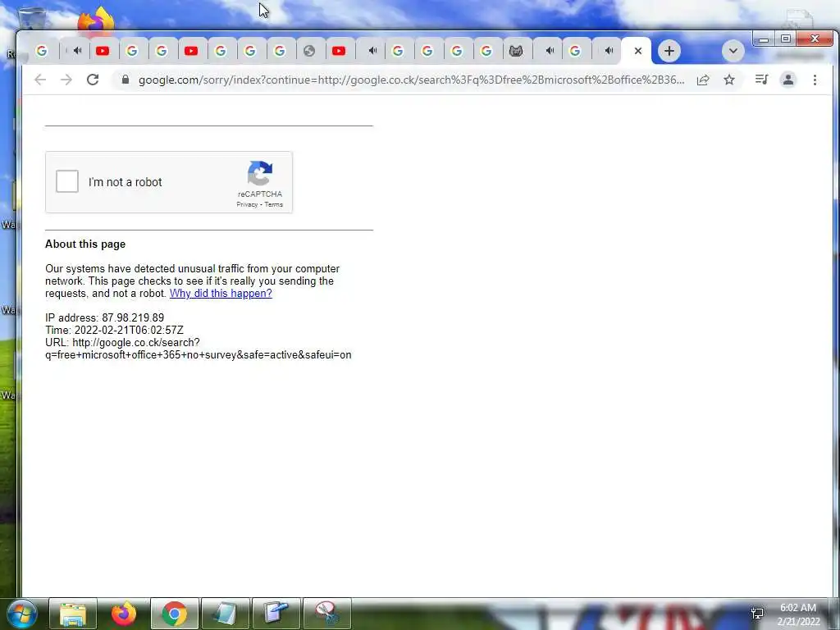Click the address bar URL field
The image size is (840, 630).
pos(411,80)
